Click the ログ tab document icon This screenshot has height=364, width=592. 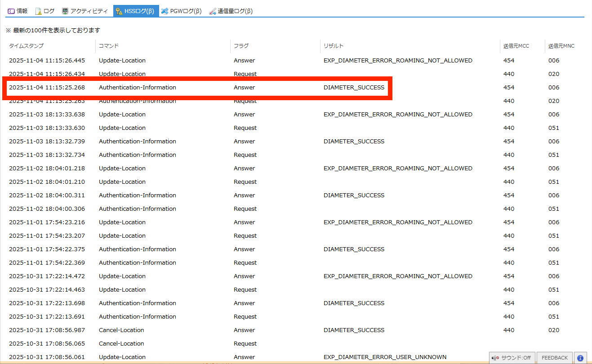(x=38, y=11)
